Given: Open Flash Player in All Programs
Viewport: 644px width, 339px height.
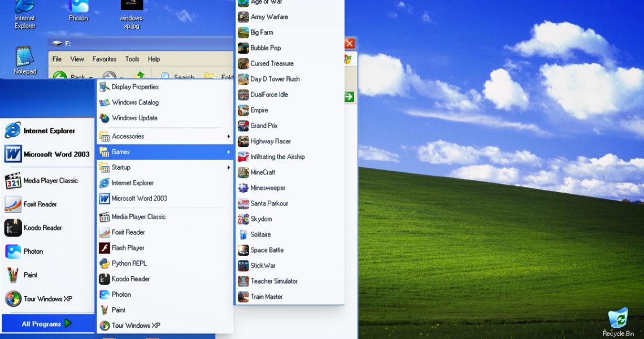Looking at the screenshot, I should point(165,248).
